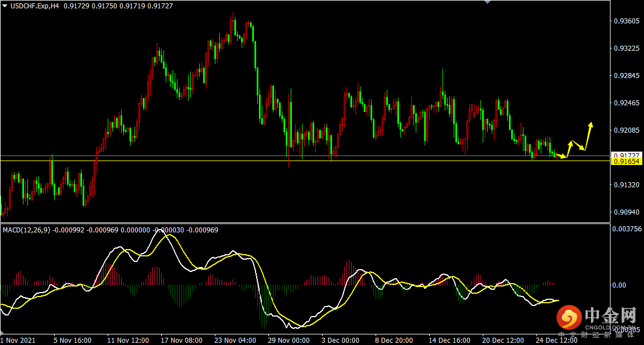Click the 3 Dec 00:00 time label
Viewport: 644px width, 345px height.
tap(340, 341)
